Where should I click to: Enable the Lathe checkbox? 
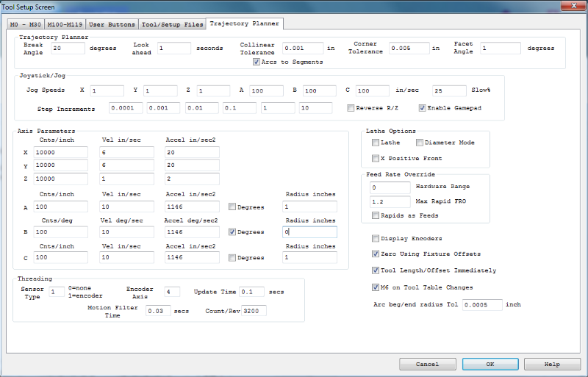[x=376, y=143]
